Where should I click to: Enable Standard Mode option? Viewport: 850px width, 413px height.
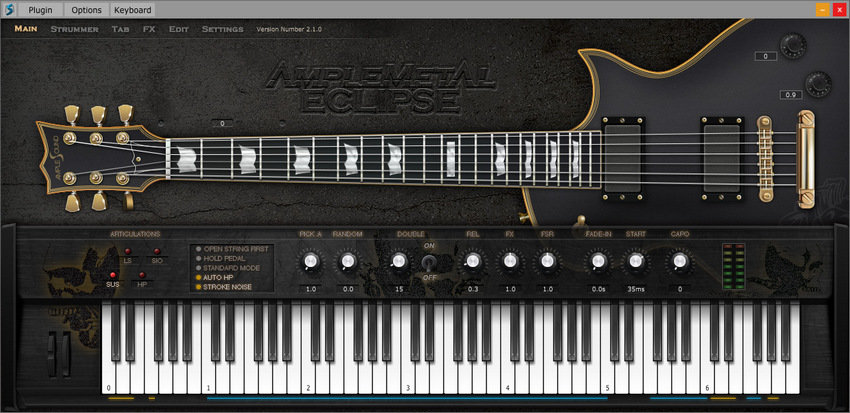coord(228,268)
